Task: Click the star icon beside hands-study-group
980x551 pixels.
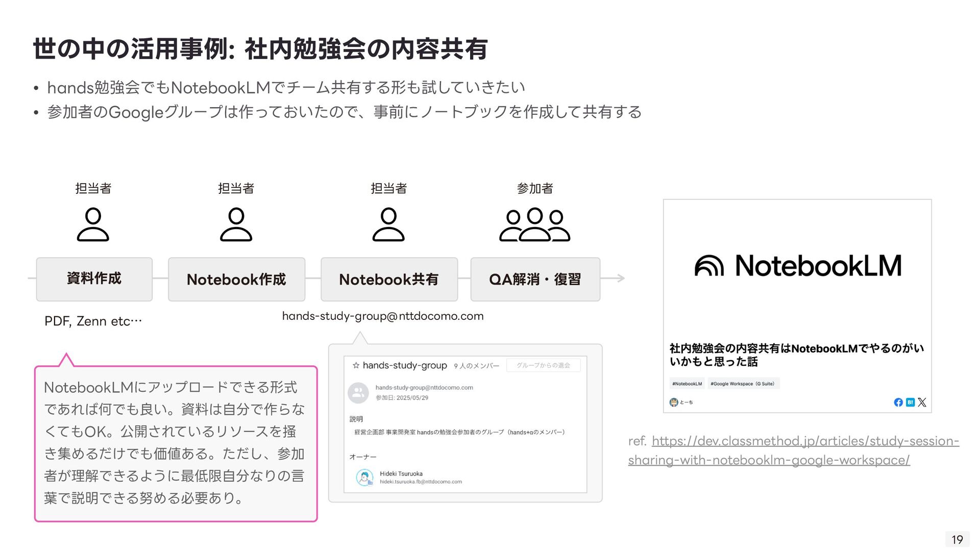Action: point(356,365)
